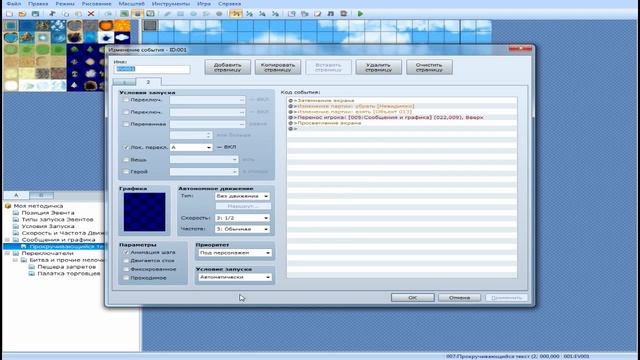Open the Частота dropdown 3: Обычная
The image size is (640, 360).
(x=242, y=229)
